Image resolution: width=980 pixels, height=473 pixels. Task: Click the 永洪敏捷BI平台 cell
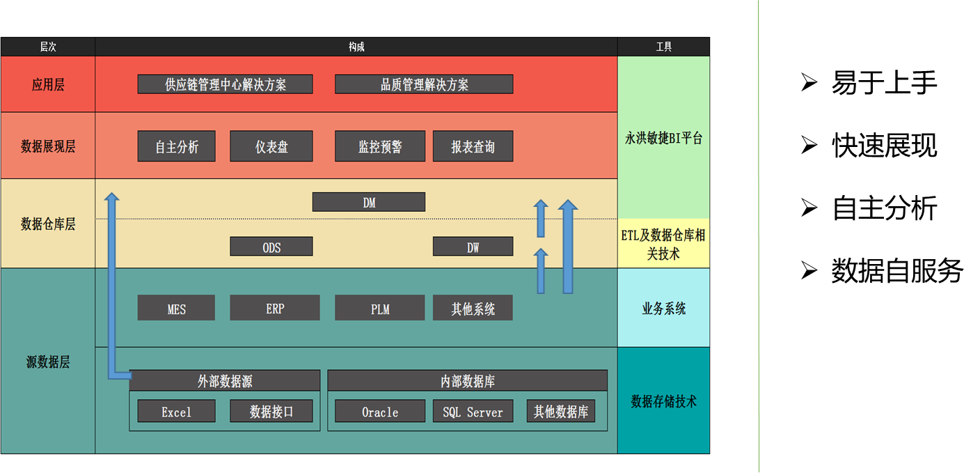tap(663, 137)
